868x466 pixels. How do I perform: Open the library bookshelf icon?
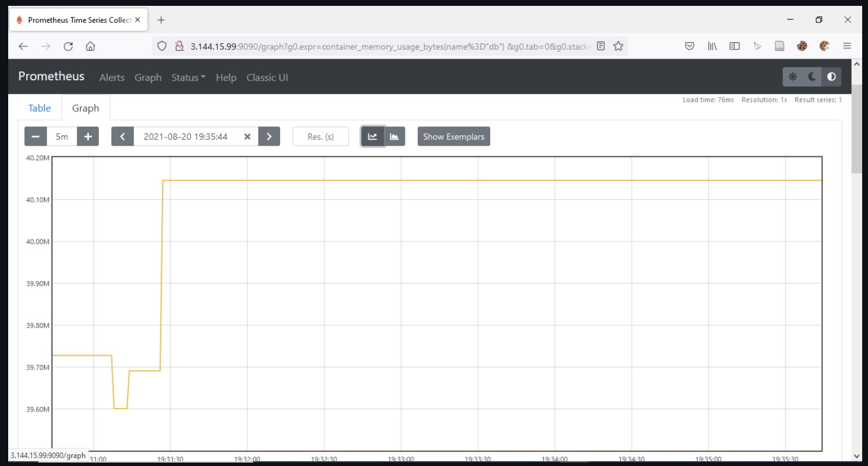712,46
